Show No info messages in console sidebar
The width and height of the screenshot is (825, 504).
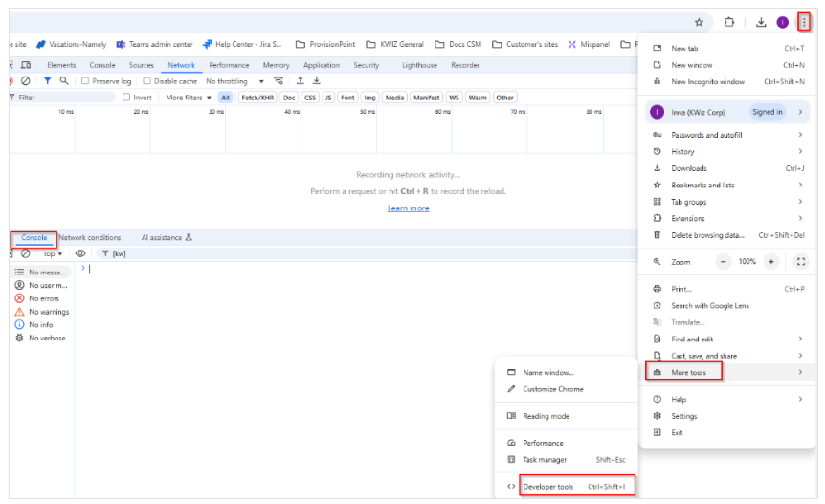pyautogui.click(x=34, y=325)
